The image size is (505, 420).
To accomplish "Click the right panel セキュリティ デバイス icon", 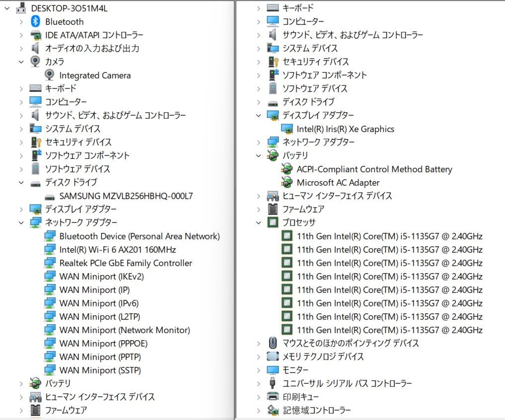I will (x=273, y=62).
